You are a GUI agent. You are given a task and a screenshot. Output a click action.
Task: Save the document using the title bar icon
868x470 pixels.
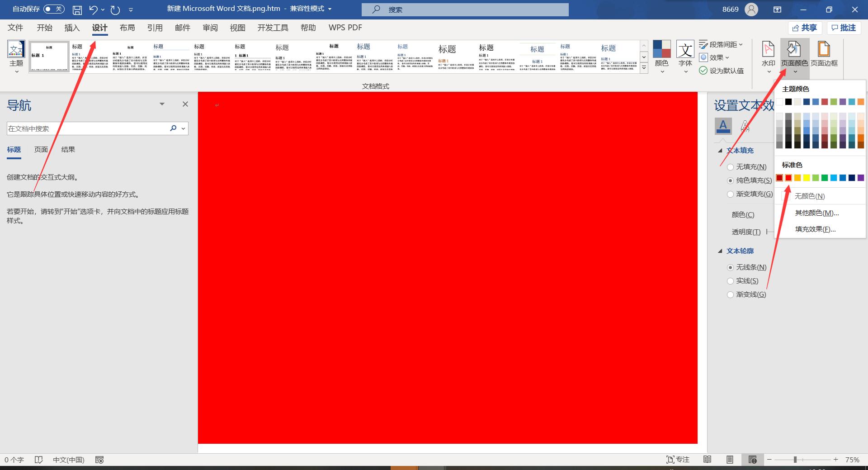[x=77, y=9]
